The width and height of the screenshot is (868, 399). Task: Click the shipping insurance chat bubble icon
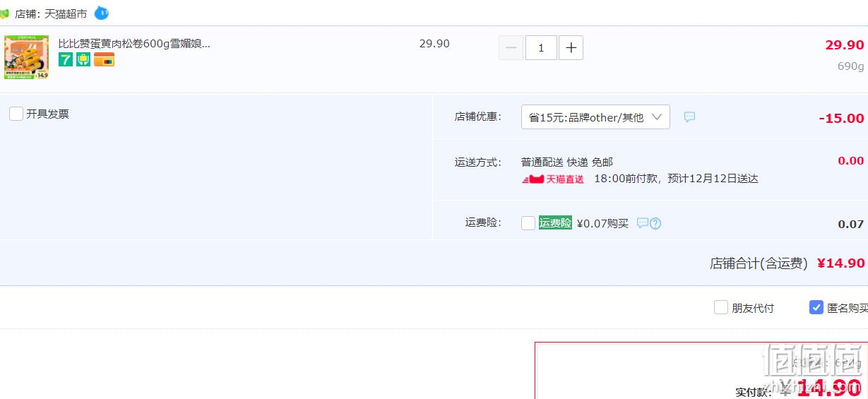point(642,223)
